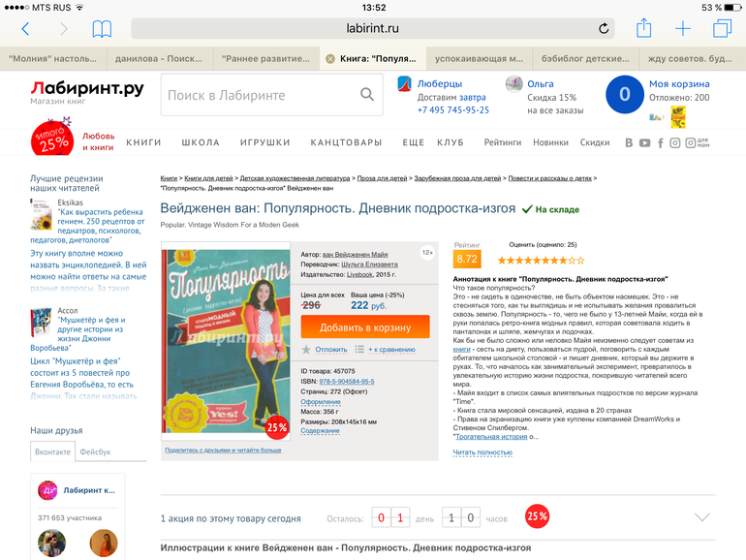Add a new tab with the plus icon

pyautogui.click(x=683, y=28)
